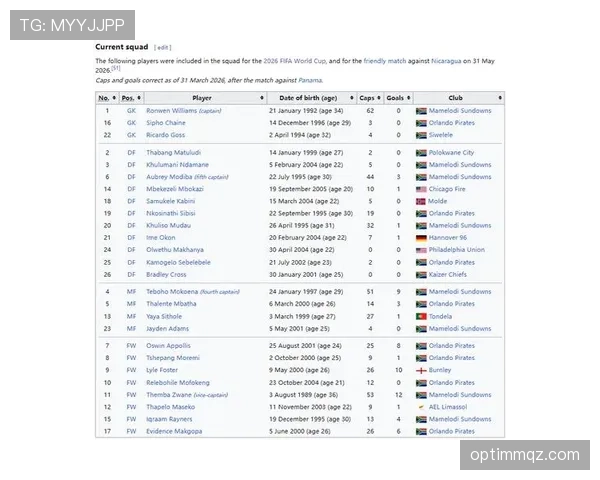Viewport: 600px width, 480px height.
Task: Click the sort arrows in the Pos. header
Action: 139,98
